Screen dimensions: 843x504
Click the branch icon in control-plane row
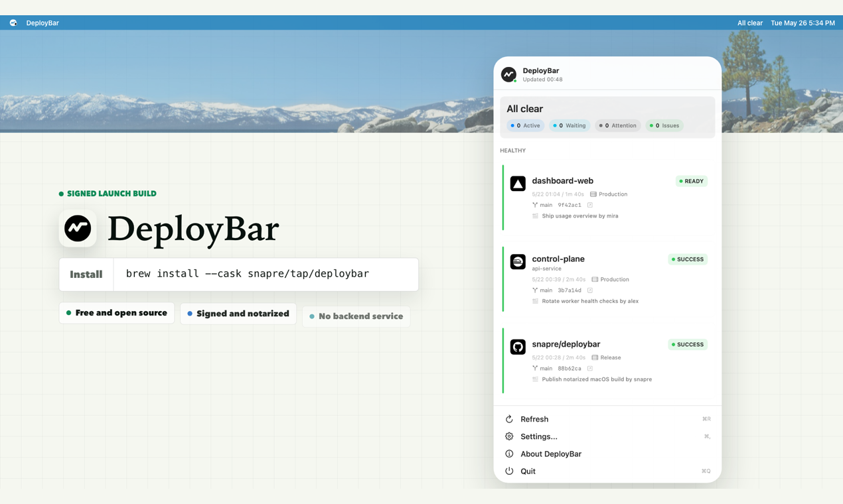tap(535, 290)
